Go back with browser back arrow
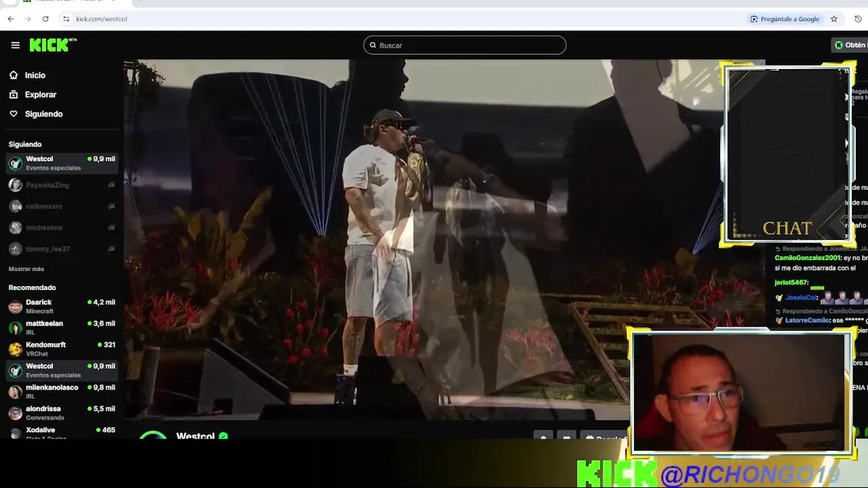 [11, 19]
